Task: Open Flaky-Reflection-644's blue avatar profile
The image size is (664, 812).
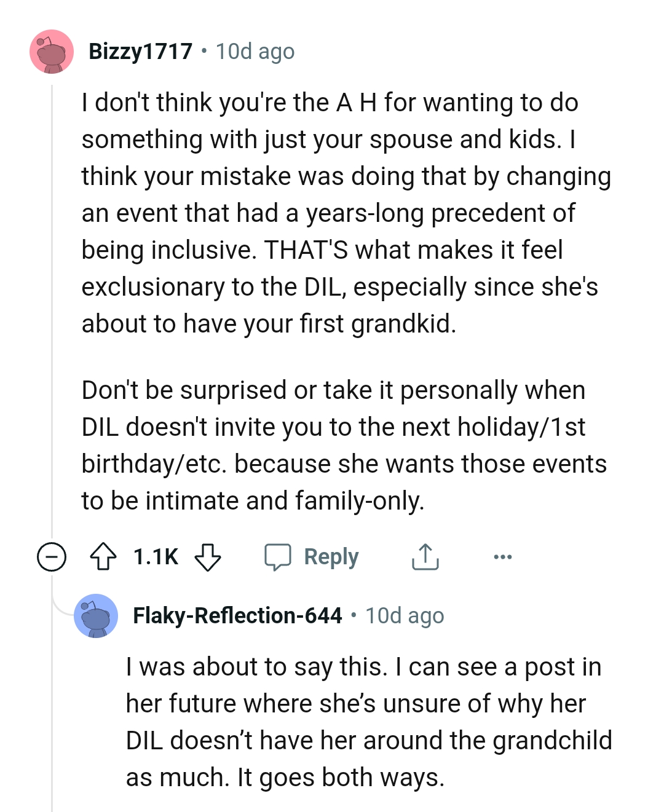Action: coord(96,616)
